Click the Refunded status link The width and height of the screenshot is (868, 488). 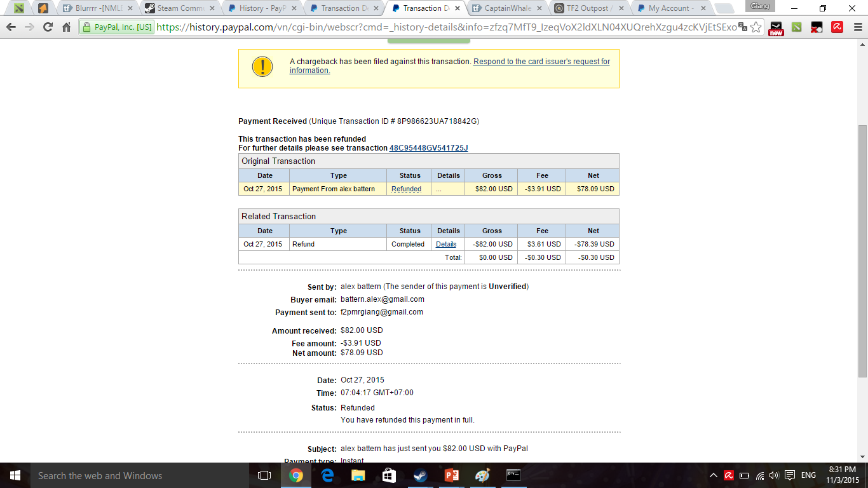(406, 189)
